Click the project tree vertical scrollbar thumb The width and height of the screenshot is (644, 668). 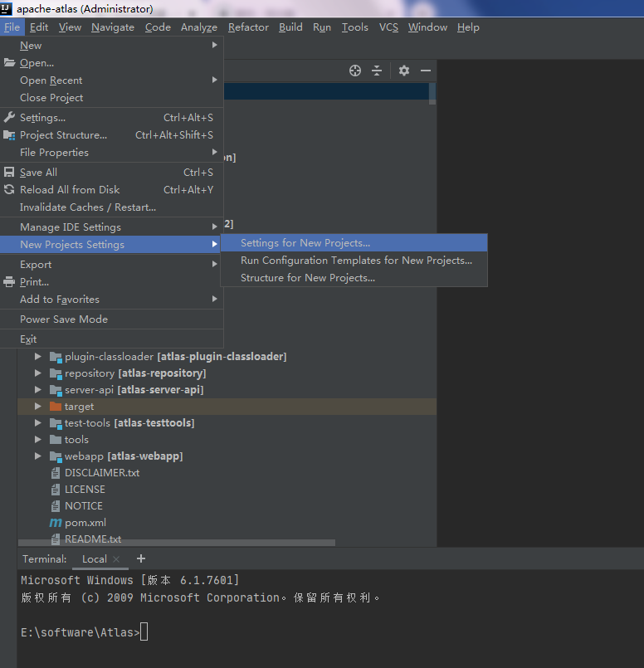click(x=432, y=93)
